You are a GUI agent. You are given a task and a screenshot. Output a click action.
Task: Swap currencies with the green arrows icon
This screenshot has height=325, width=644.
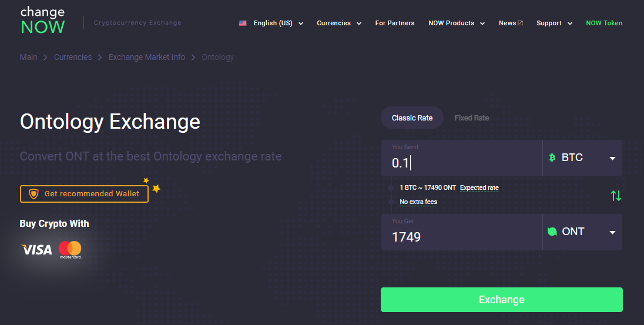click(616, 196)
